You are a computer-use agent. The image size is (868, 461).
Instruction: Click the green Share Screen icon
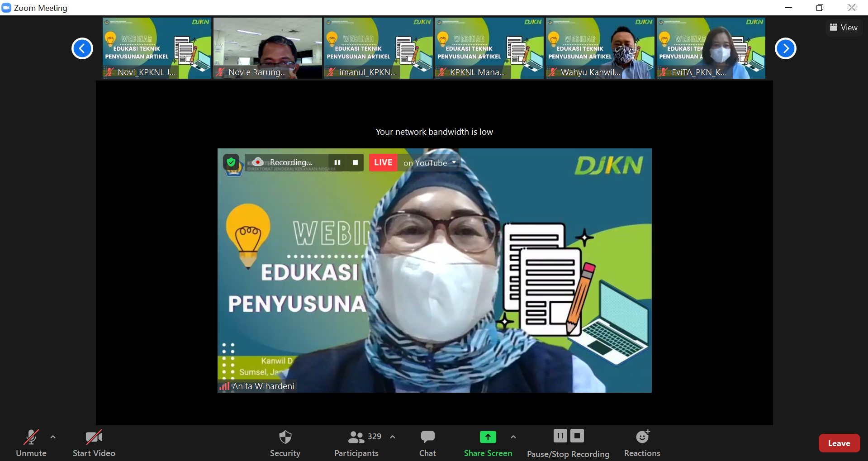488,437
